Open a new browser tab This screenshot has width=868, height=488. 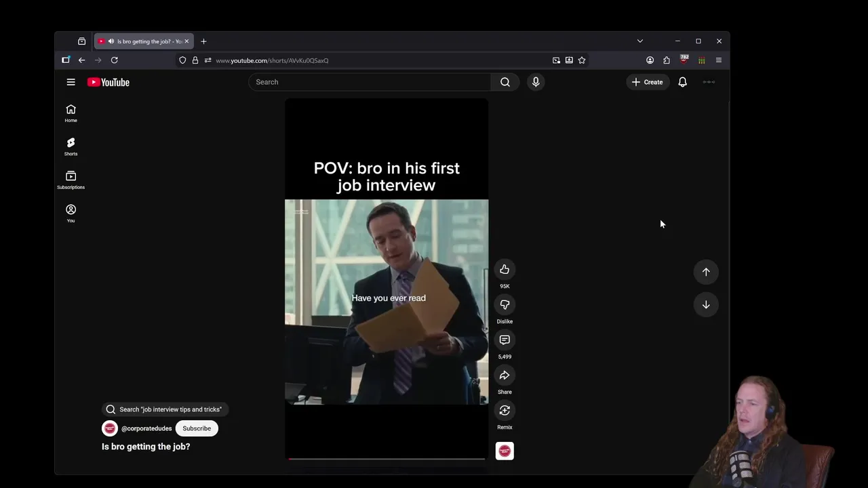(x=203, y=41)
